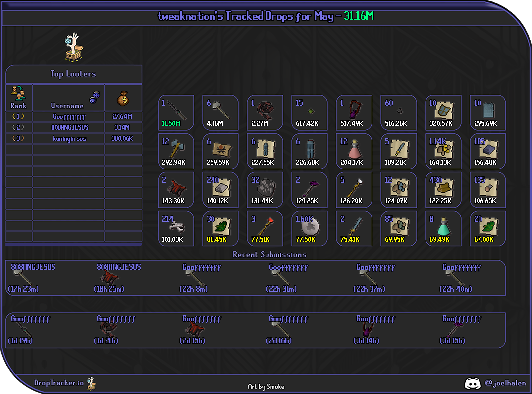Open the Goofffffff submission from 3d 14h
This screenshot has width=532, height=394.
pos(374,330)
